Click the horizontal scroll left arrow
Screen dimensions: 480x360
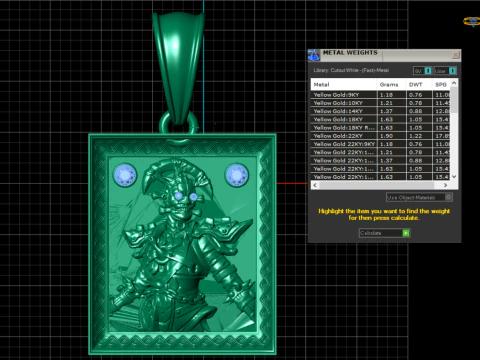(315, 185)
